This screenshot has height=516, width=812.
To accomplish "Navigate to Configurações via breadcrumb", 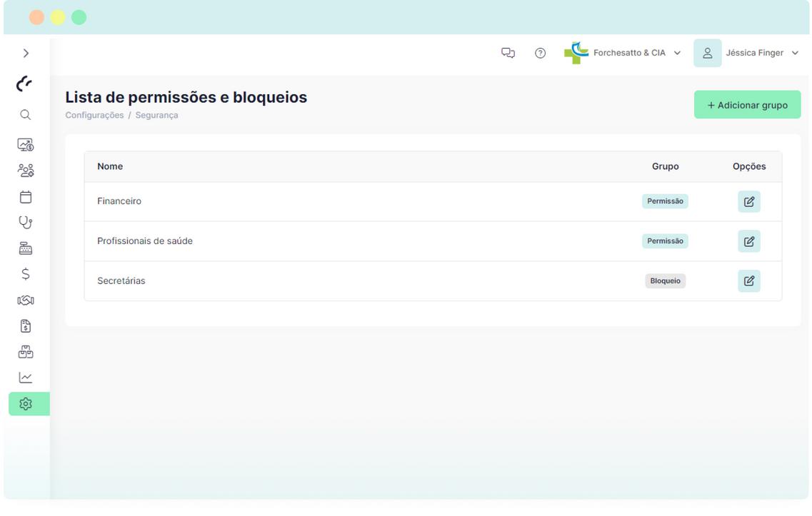I will [94, 114].
